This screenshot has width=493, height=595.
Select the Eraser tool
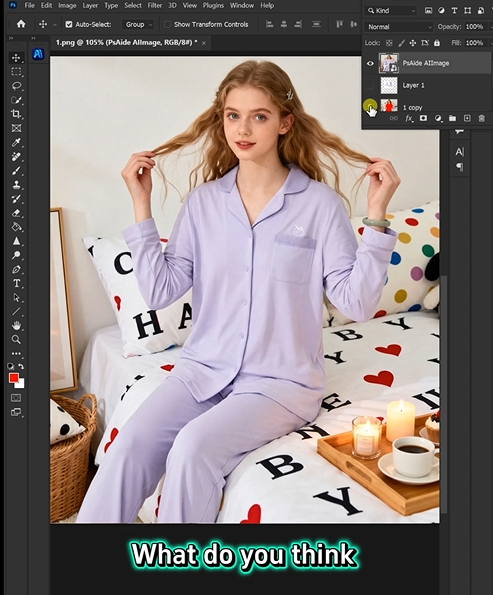(x=16, y=213)
